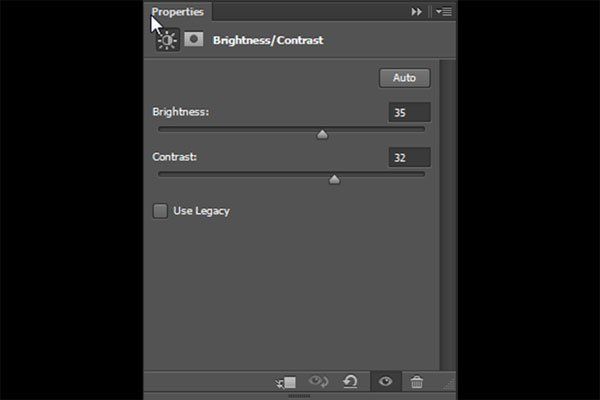The height and width of the screenshot is (400, 600).
Task: Enable the Use Legacy checkbox
Action: (160, 211)
